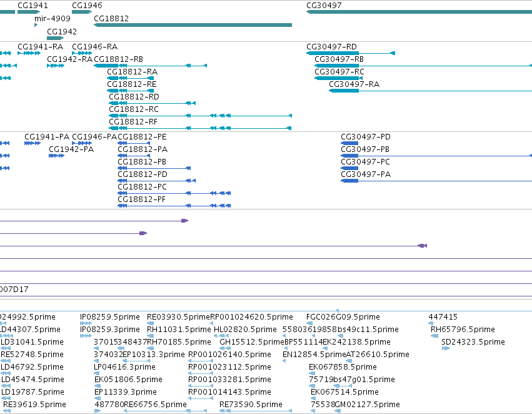
Task: Select the 447415 feature label
Action: tap(443, 317)
